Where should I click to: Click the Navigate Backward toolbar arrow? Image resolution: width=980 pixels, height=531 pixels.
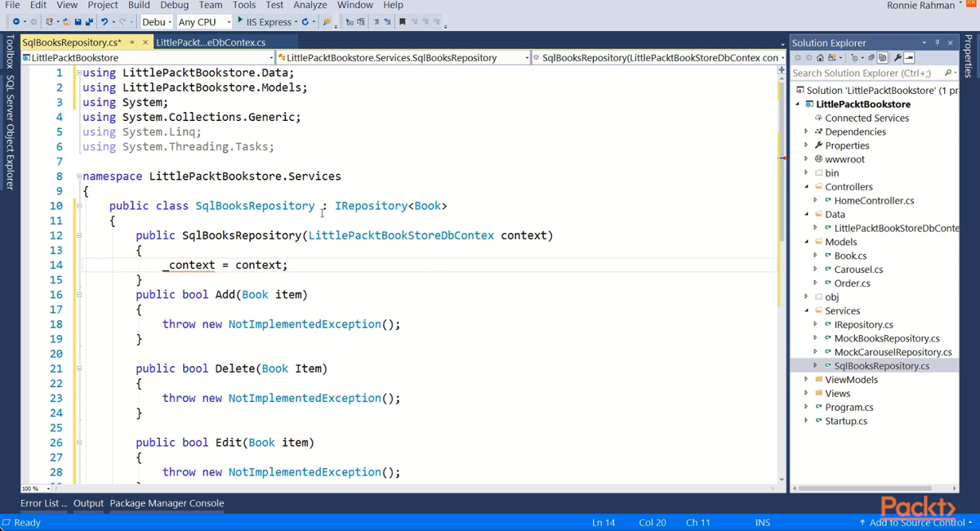coord(16,21)
